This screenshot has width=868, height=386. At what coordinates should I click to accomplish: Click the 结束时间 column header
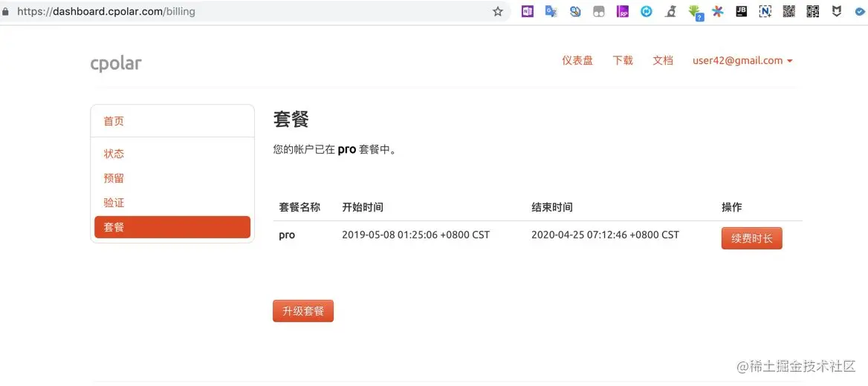click(x=552, y=207)
